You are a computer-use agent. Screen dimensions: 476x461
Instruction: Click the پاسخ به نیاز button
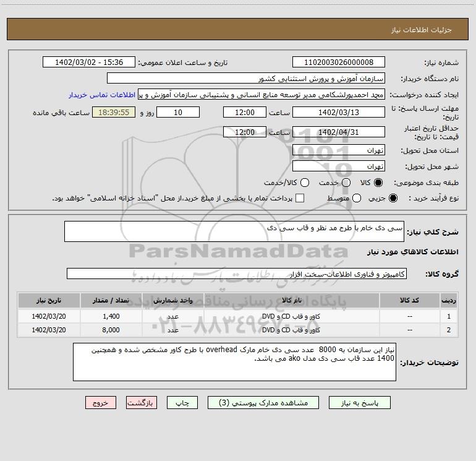point(359,403)
